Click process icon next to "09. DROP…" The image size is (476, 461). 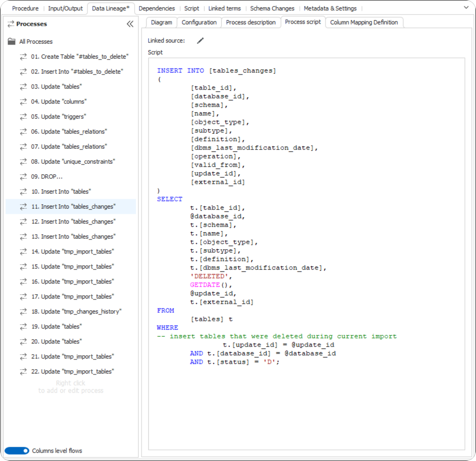tap(24, 177)
